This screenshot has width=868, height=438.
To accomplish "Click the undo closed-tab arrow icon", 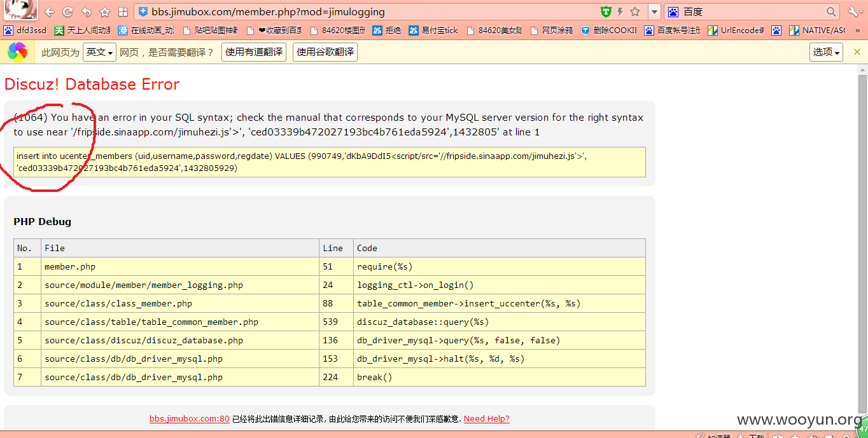I will (x=87, y=12).
